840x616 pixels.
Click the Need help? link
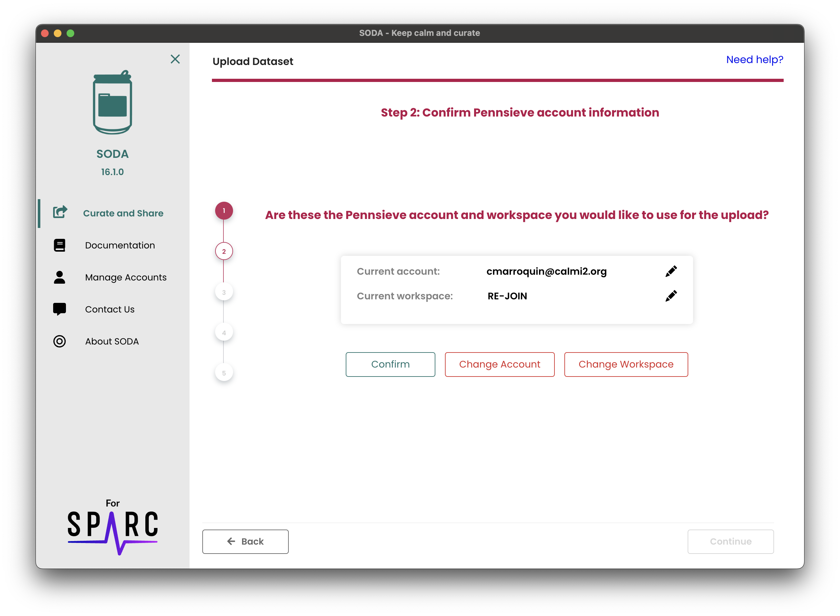(755, 60)
